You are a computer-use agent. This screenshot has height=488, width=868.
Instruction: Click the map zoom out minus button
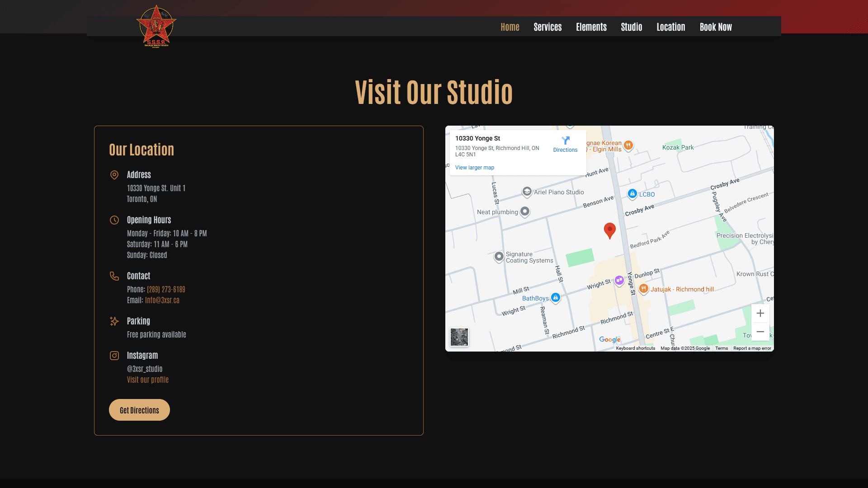760,332
